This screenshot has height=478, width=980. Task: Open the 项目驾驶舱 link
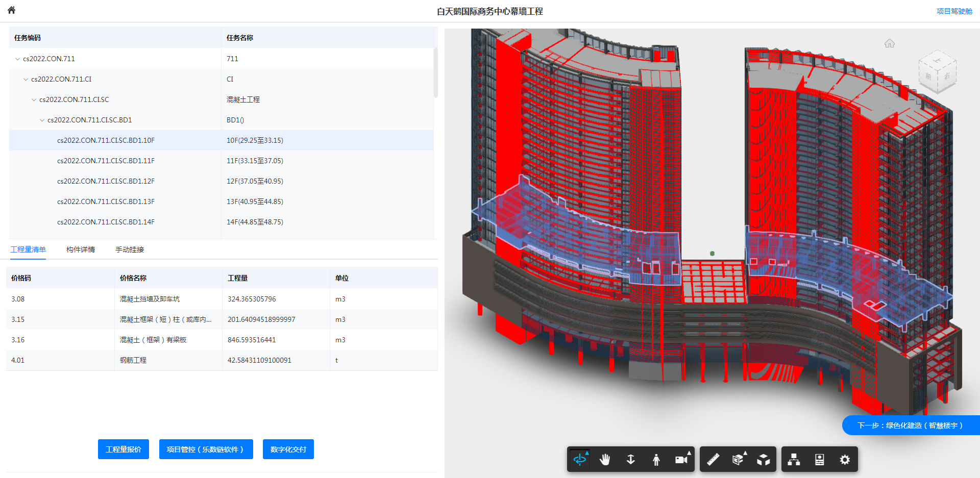[954, 11]
